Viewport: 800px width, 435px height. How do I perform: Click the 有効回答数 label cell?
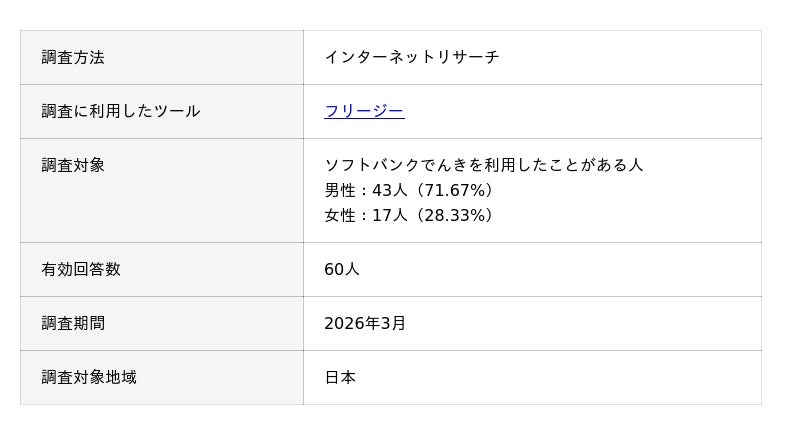tap(81, 269)
